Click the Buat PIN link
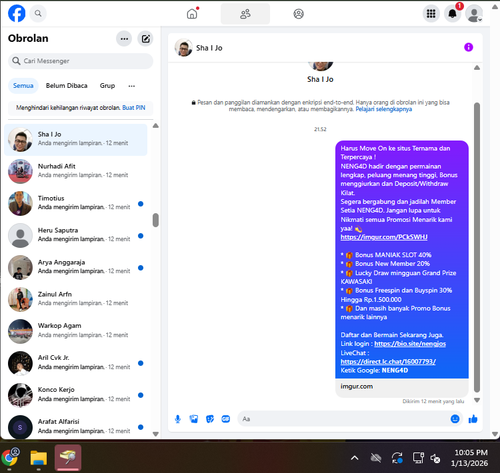Viewport: 500px width, 473px height. (134, 108)
